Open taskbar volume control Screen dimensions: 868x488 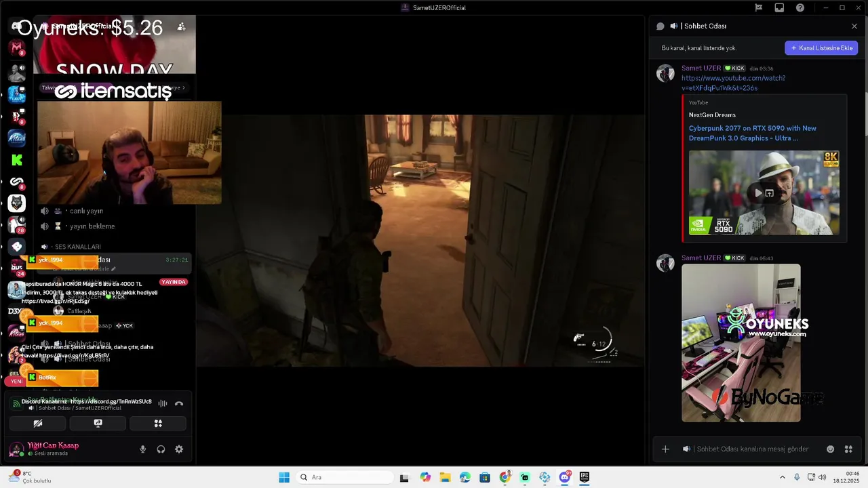tap(822, 477)
